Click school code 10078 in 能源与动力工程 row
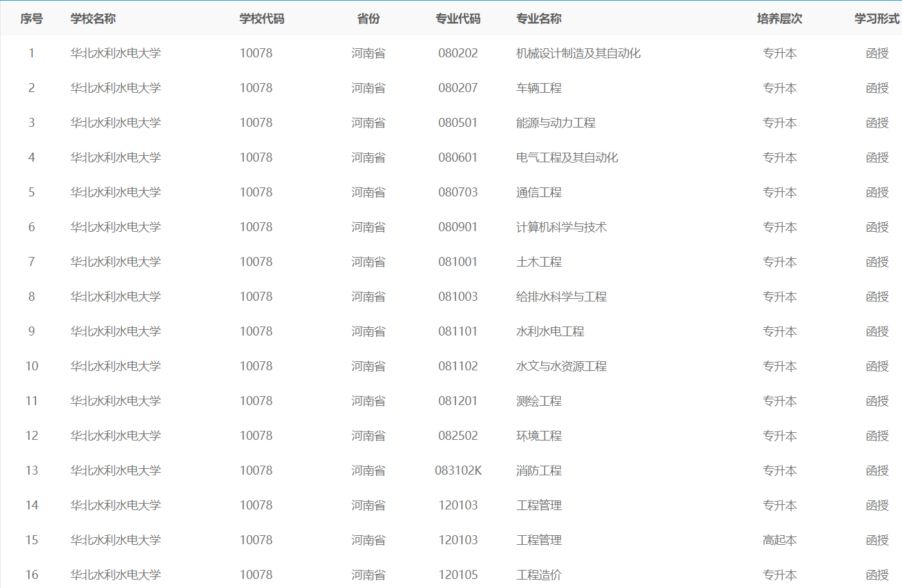Screen dimensions: 902x588 tap(256, 123)
